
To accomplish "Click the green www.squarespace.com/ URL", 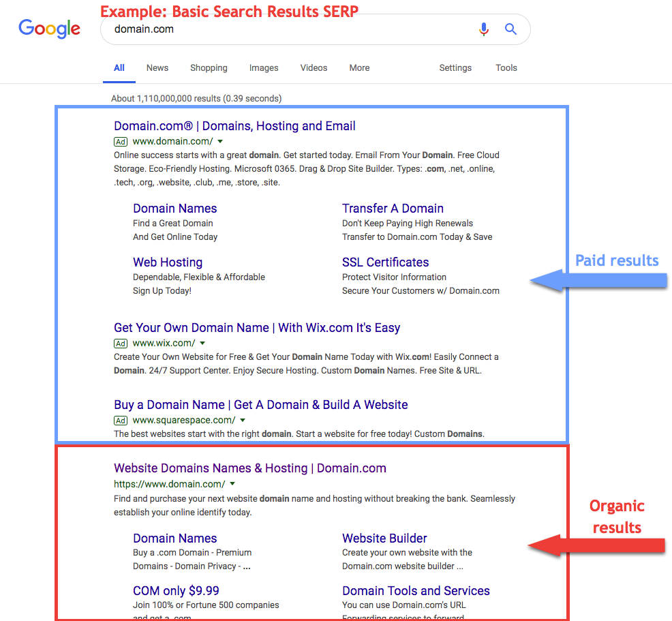I will [x=184, y=421].
